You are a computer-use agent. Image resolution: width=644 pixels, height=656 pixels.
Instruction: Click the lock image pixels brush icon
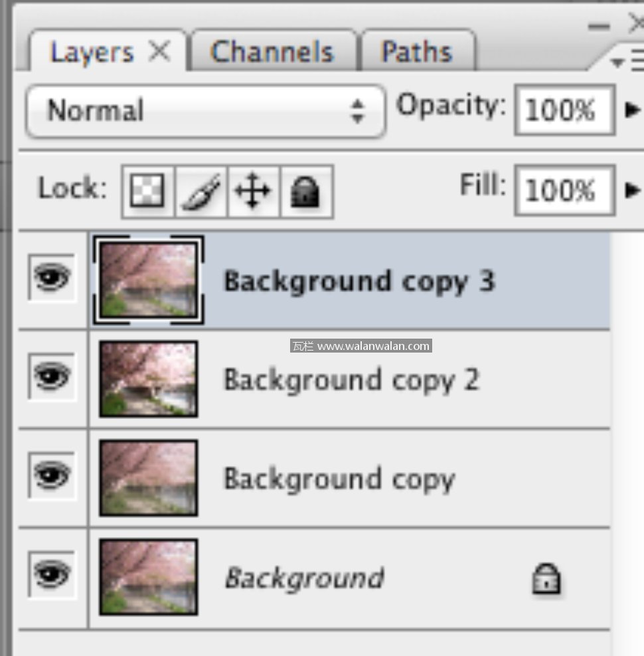point(201,192)
